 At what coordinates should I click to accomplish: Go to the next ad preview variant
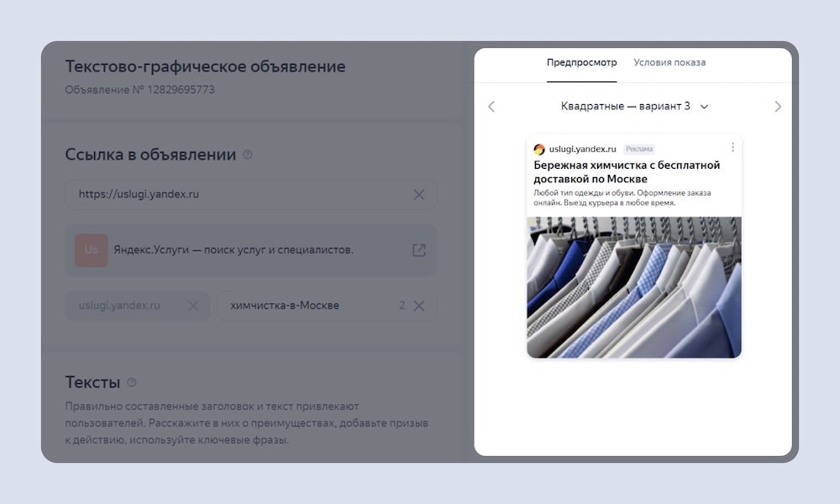coord(777,107)
